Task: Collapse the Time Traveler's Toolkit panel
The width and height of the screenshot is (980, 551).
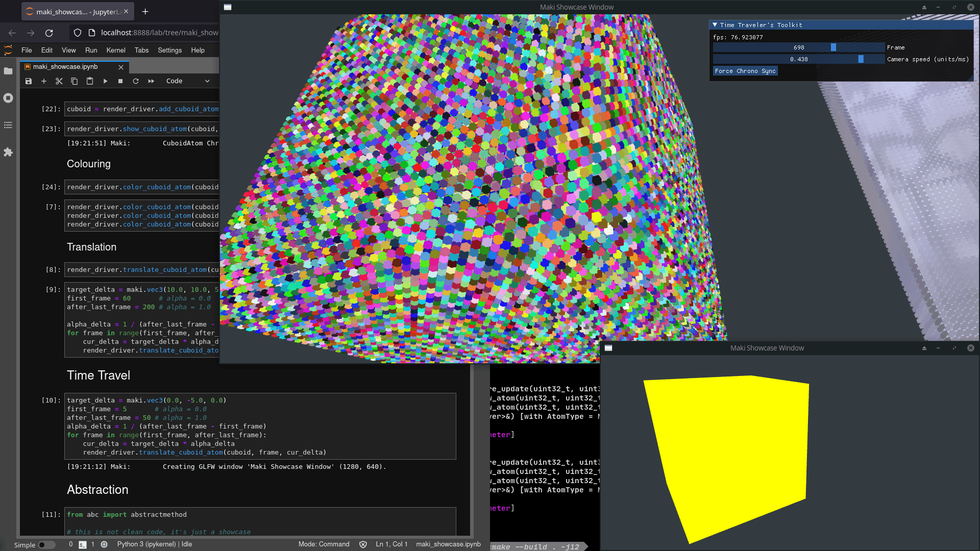Action: tap(715, 24)
